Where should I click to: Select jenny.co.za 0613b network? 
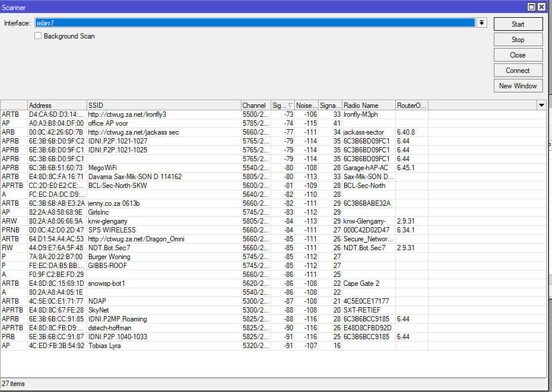click(x=273, y=203)
